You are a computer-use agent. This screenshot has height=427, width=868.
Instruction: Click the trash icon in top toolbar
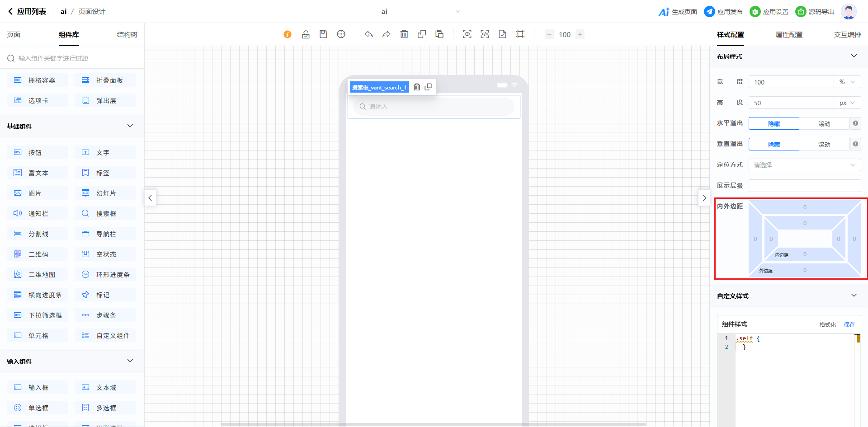404,34
